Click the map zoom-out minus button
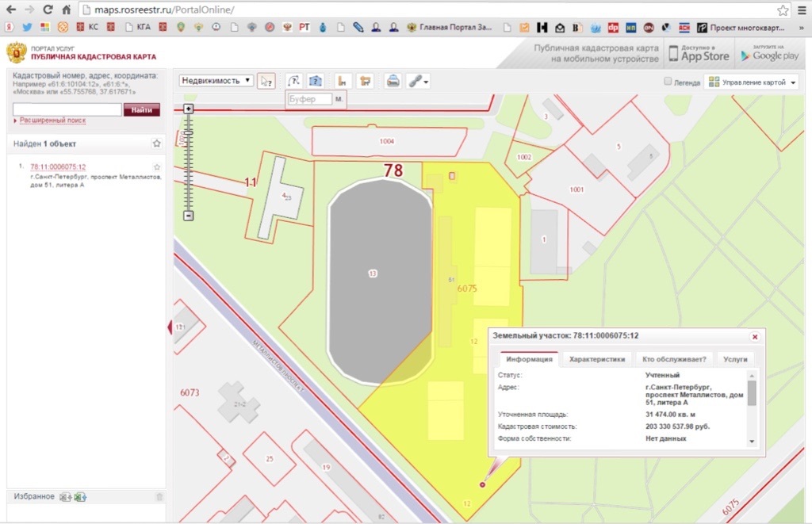Image resolution: width=812 pixels, height=524 pixels. pyautogui.click(x=188, y=216)
